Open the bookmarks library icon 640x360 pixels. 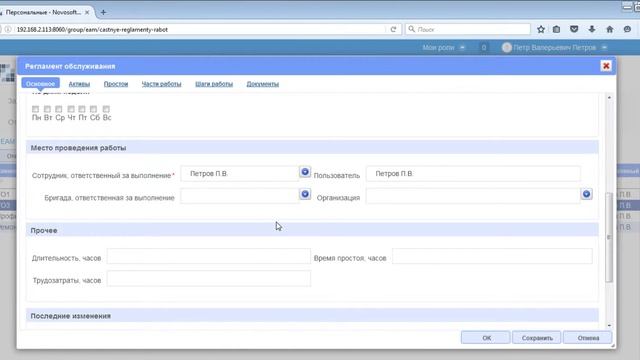556,29
